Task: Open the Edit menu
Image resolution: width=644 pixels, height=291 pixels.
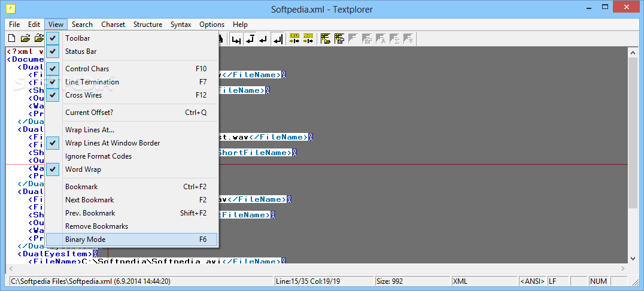Action: (x=34, y=24)
